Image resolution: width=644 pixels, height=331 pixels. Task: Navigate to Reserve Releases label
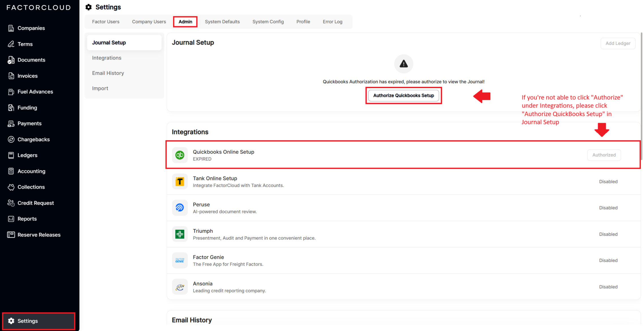click(39, 235)
